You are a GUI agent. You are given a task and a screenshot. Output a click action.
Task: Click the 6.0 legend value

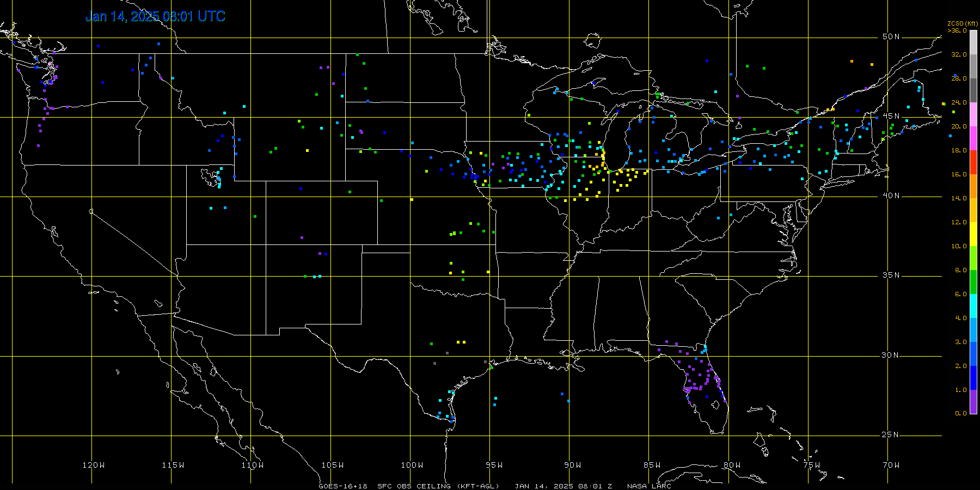(961, 294)
